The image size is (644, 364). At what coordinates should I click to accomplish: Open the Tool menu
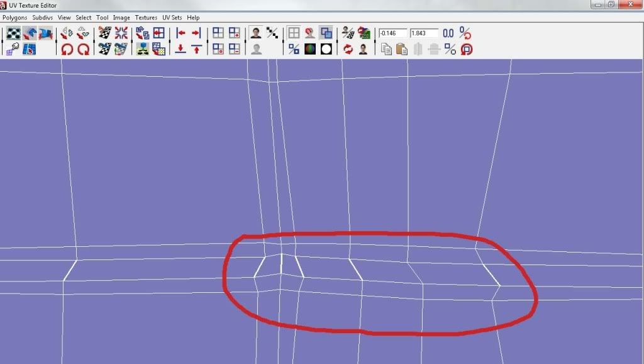tap(103, 18)
